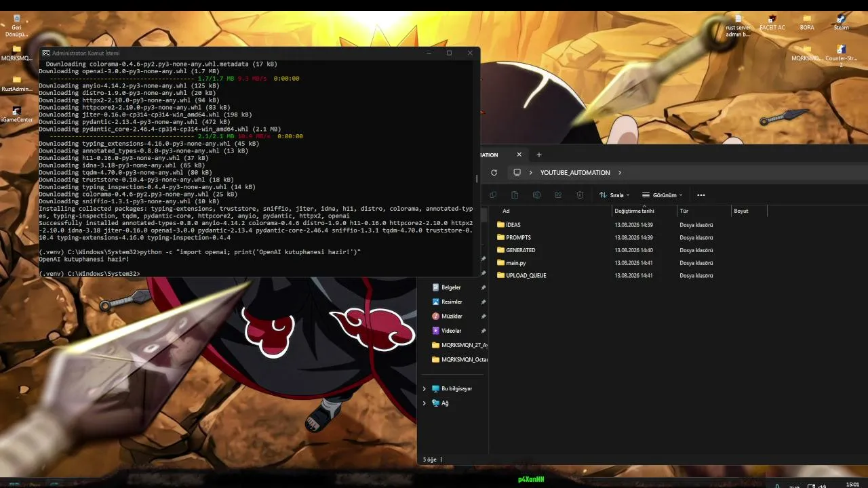Click the 13.08.2026 14:40 date of GENERATED
Screen dimensions: 868x488
pos(633,250)
